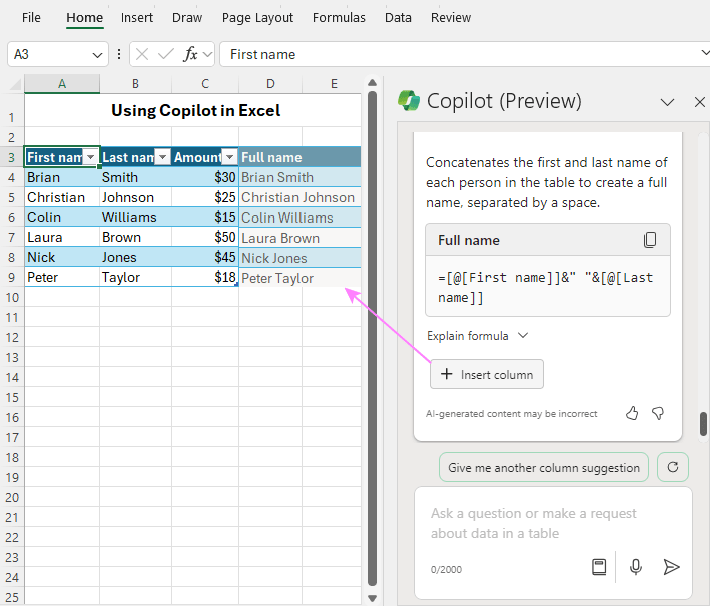Click the Copilot logo icon
The image size is (710, 606).
[409, 101]
